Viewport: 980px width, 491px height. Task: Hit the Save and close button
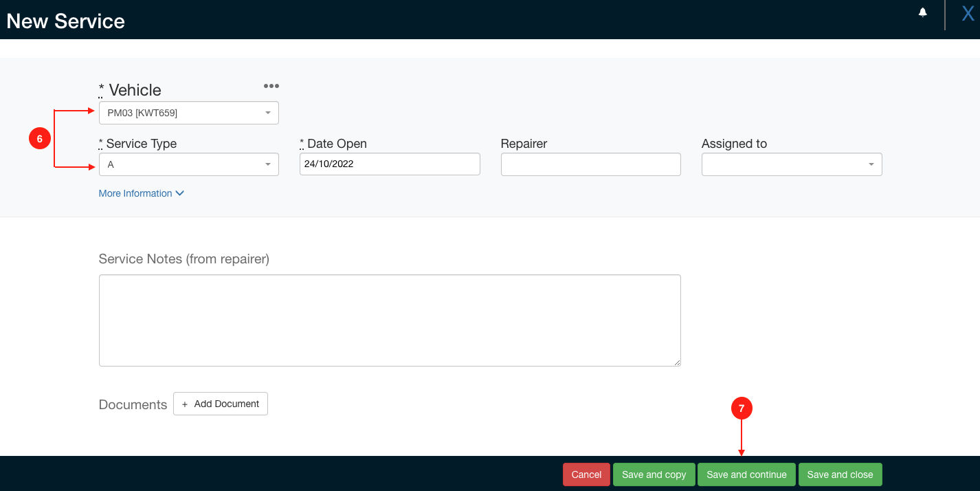pos(840,474)
